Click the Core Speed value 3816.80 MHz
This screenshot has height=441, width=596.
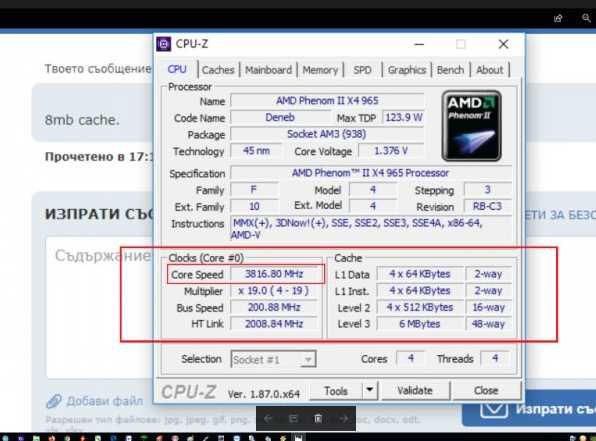[x=274, y=274]
